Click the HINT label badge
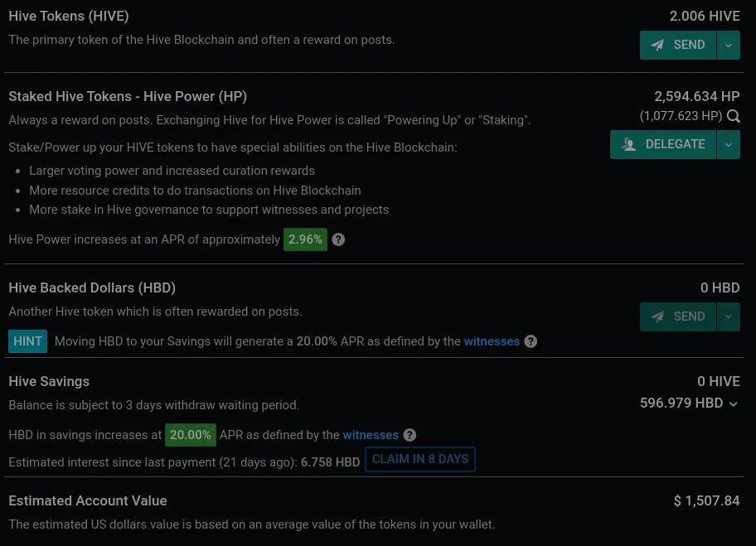Screen dimensions: 756x546 click(28, 341)
